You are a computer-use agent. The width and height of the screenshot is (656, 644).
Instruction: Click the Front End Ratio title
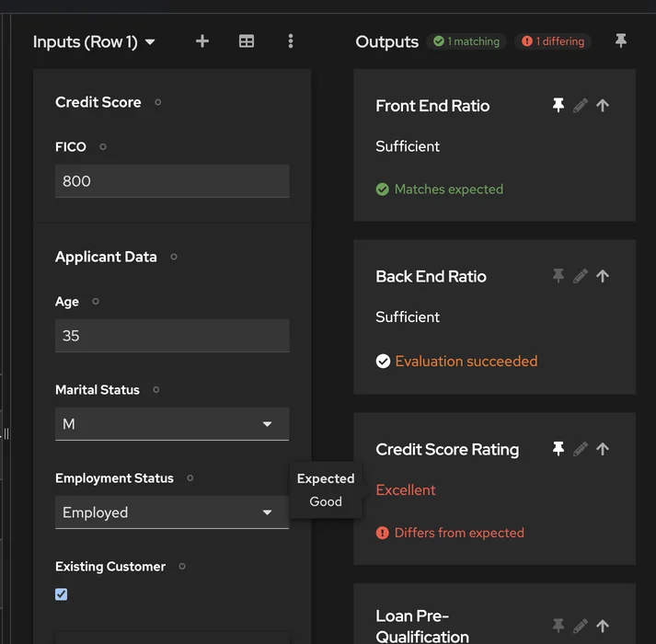[432, 106]
